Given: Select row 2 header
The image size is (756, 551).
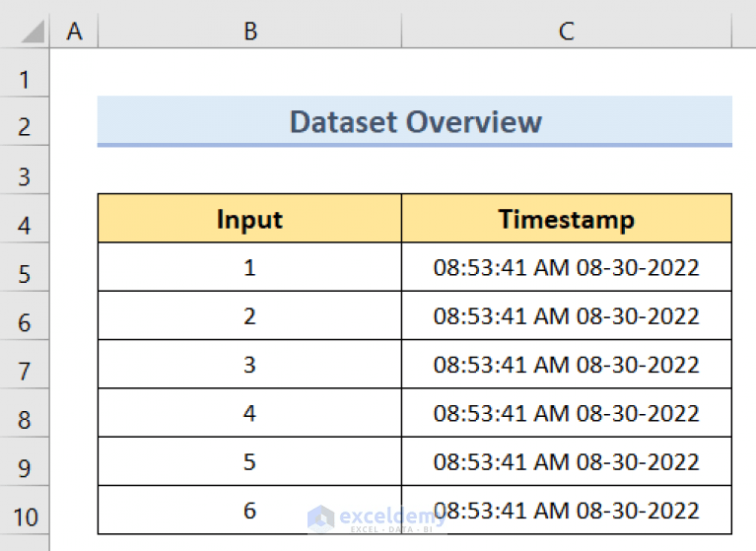Looking at the screenshot, I should click(24, 121).
